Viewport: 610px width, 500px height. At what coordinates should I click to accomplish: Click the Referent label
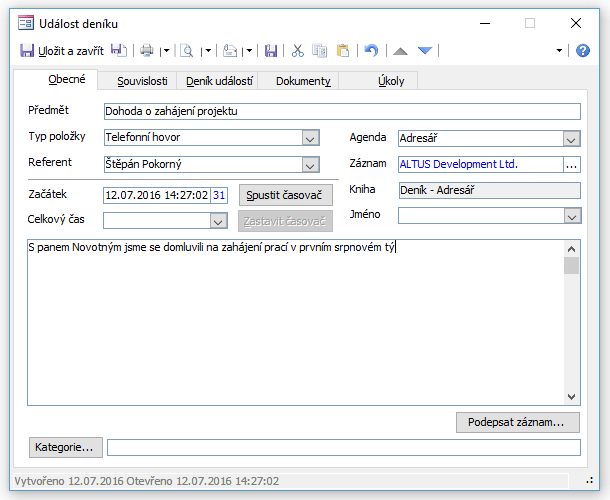pos(50,162)
